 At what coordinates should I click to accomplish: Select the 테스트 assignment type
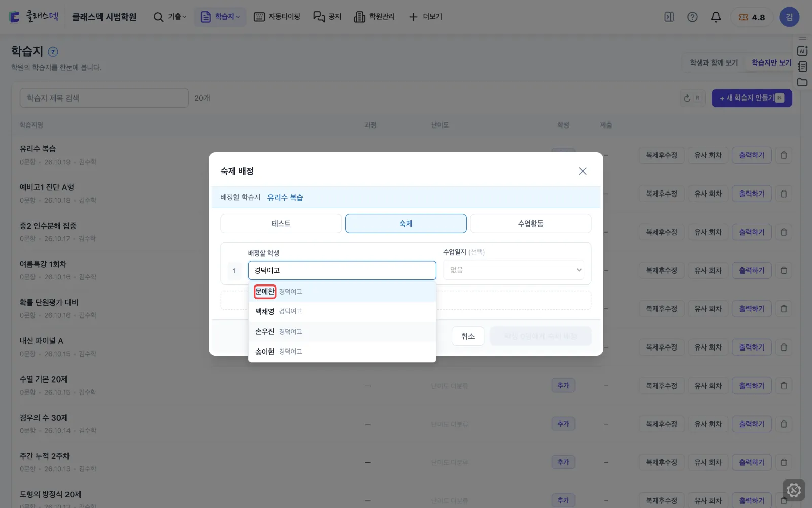[281, 224]
